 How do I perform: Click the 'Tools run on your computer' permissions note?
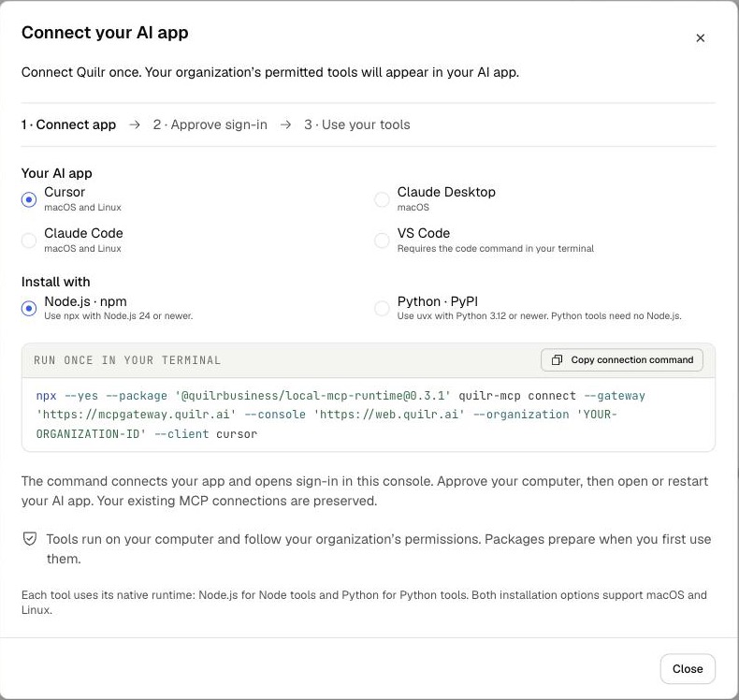coord(379,548)
